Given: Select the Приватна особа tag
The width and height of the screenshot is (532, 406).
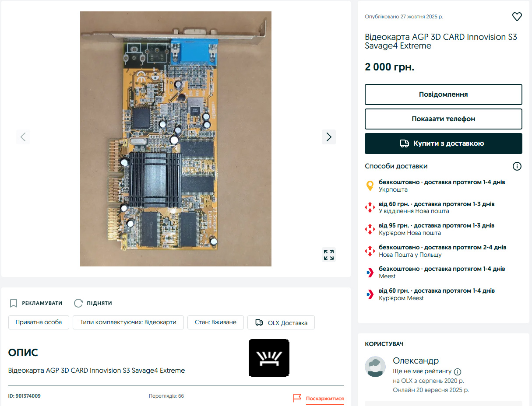Looking at the screenshot, I should tap(39, 322).
